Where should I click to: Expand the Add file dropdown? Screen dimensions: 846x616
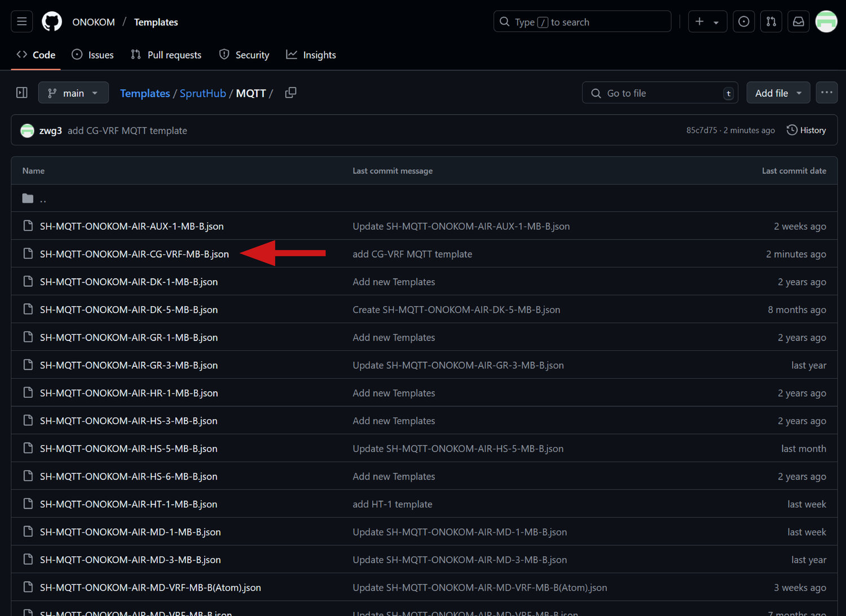778,93
